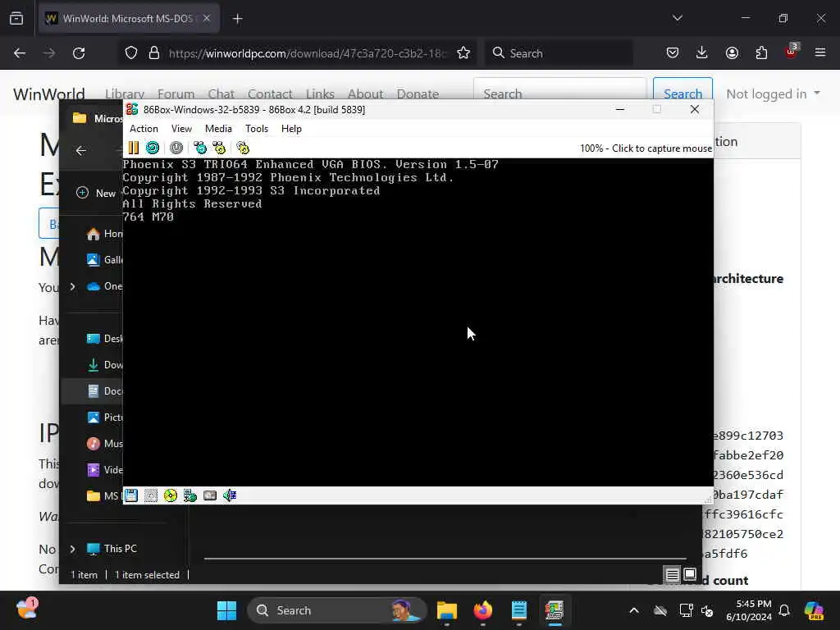The height and width of the screenshot is (630, 840).
Task: Open 86Box machine settings gear icon
Action: pyautogui.click(x=243, y=148)
